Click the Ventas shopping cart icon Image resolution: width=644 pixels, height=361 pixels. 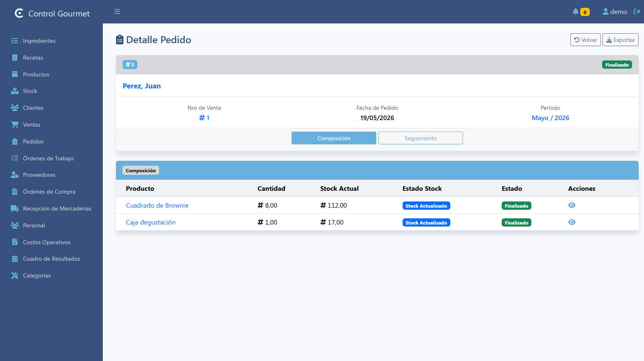tap(15, 125)
